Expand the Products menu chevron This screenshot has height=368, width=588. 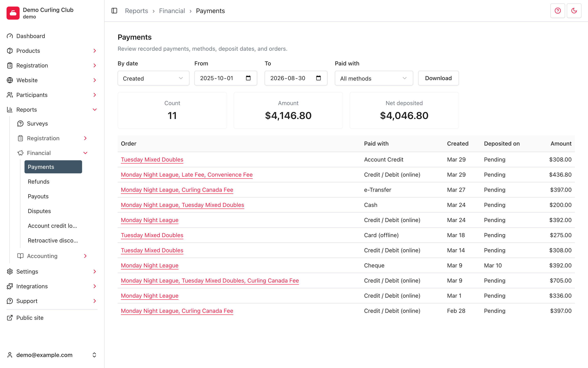click(95, 51)
